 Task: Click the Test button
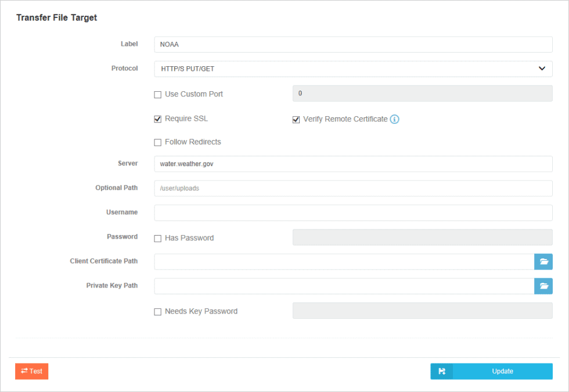click(31, 371)
